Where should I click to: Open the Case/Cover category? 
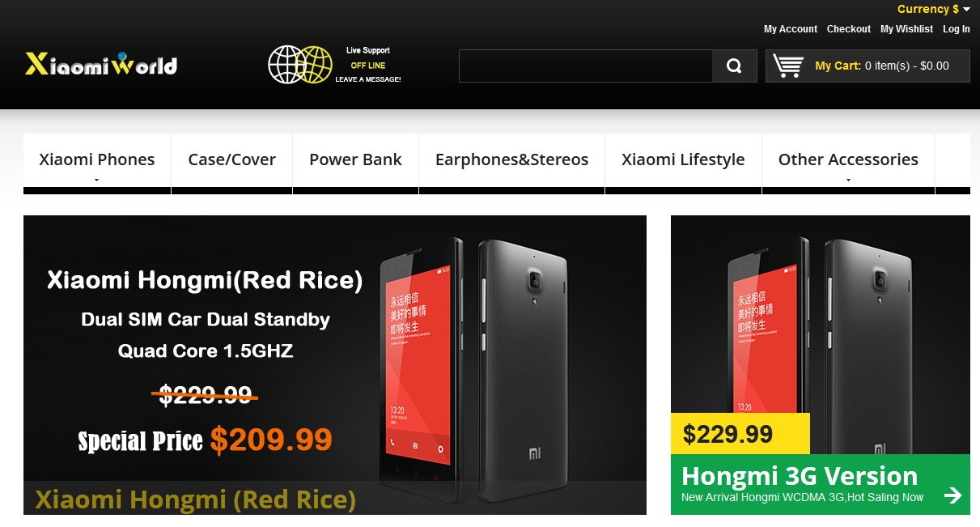[x=232, y=160]
